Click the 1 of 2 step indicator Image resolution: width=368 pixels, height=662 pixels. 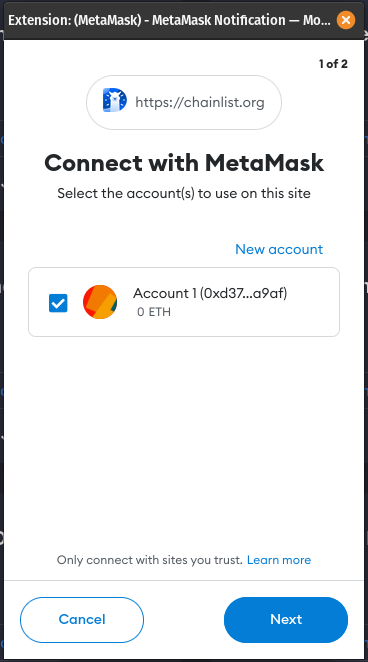(x=333, y=64)
